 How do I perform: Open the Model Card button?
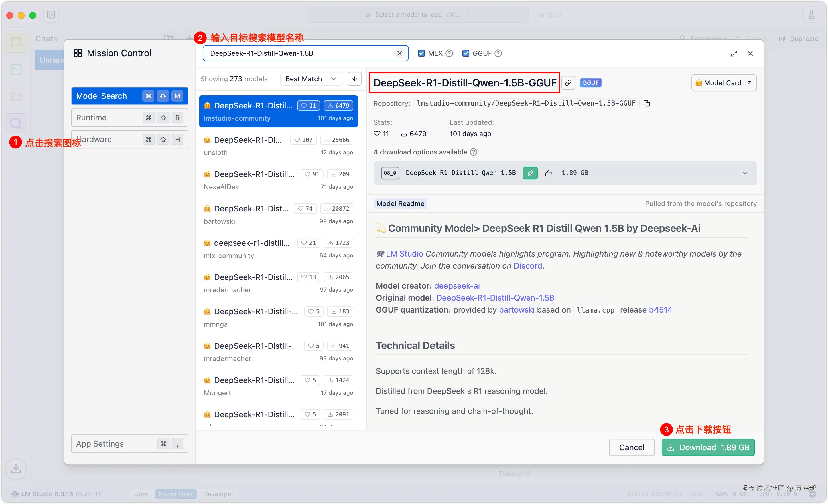click(724, 83)
